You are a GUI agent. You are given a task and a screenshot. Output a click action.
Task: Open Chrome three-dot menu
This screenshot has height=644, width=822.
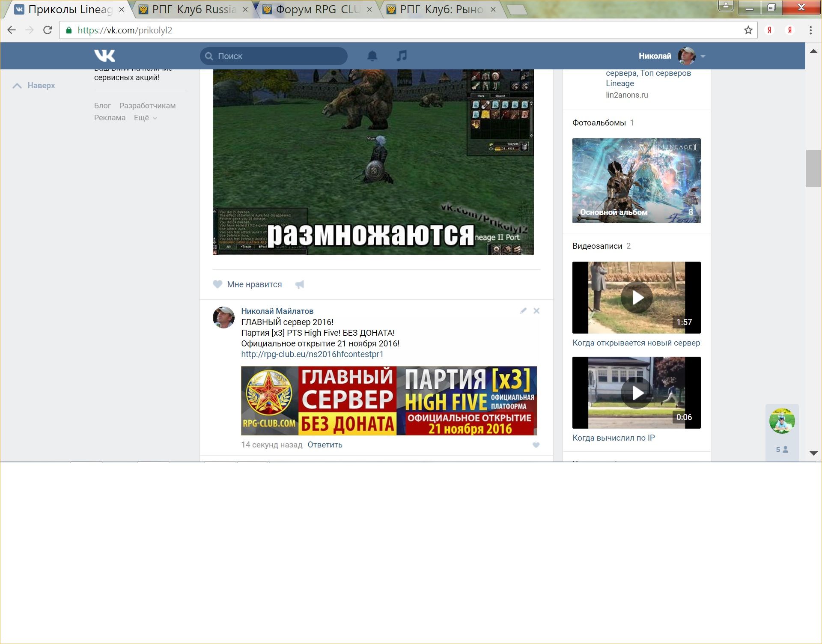point(810,30)
